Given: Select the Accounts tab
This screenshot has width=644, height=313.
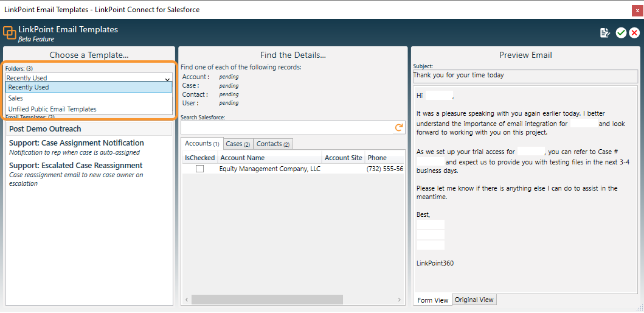Looking at the screenshot, I should coord(202,144).
